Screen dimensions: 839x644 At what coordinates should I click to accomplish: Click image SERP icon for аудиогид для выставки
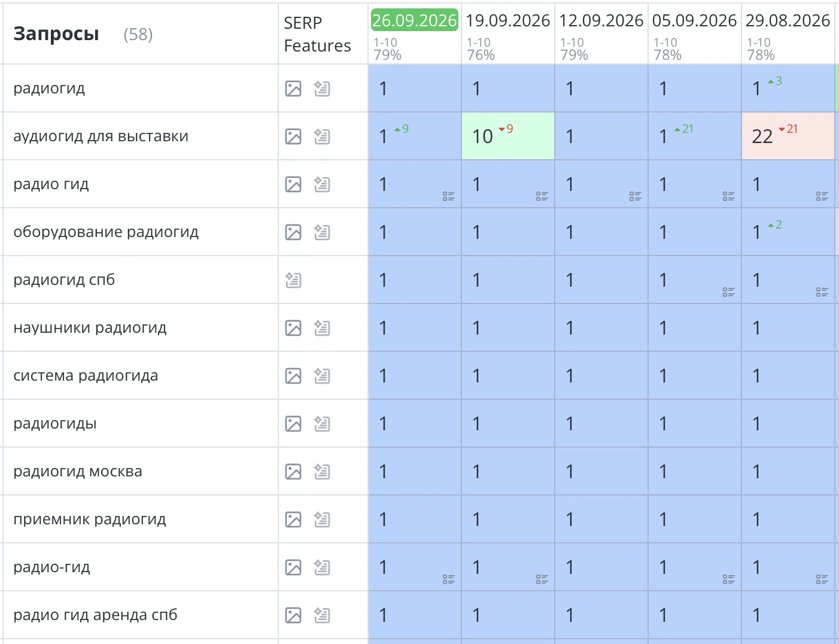pos(293,136)
